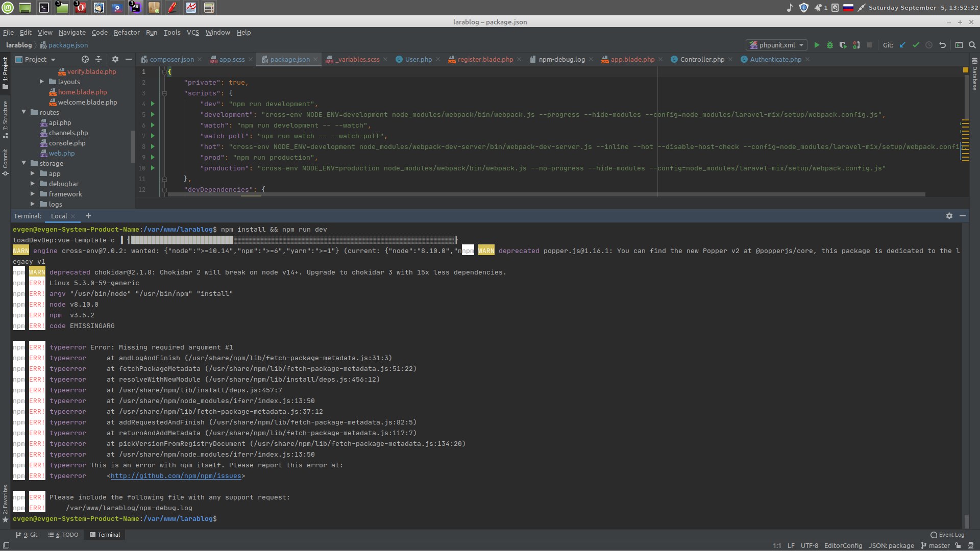Viewport: 980px width, 551px height.
Task: Show Git history clock icon
Action: click(x=929, y=45)
